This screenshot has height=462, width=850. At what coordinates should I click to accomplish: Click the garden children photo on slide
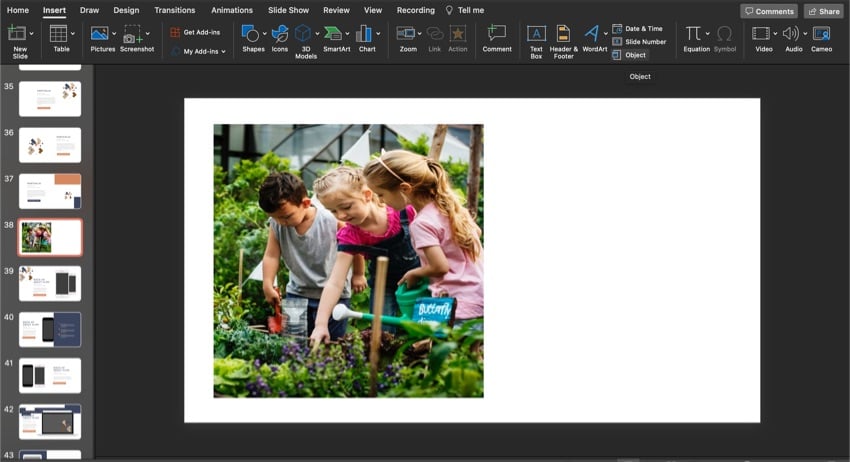pyautogui.click(x=348, y=260)
